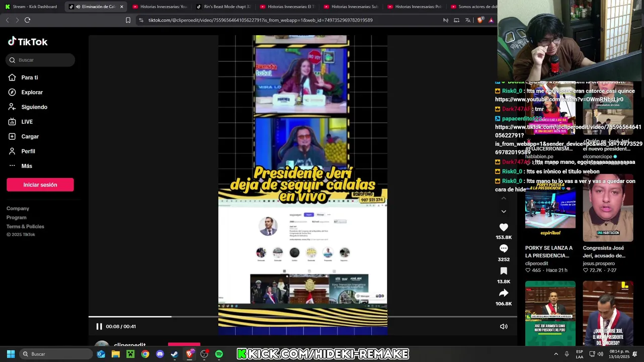Reload the TikTok page

tap(27, 20)
